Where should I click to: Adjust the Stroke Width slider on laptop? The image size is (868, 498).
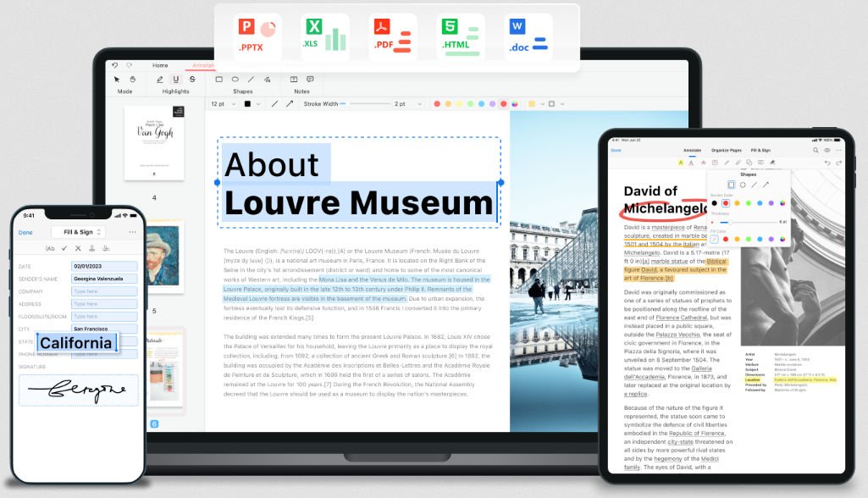coord(363,103)
